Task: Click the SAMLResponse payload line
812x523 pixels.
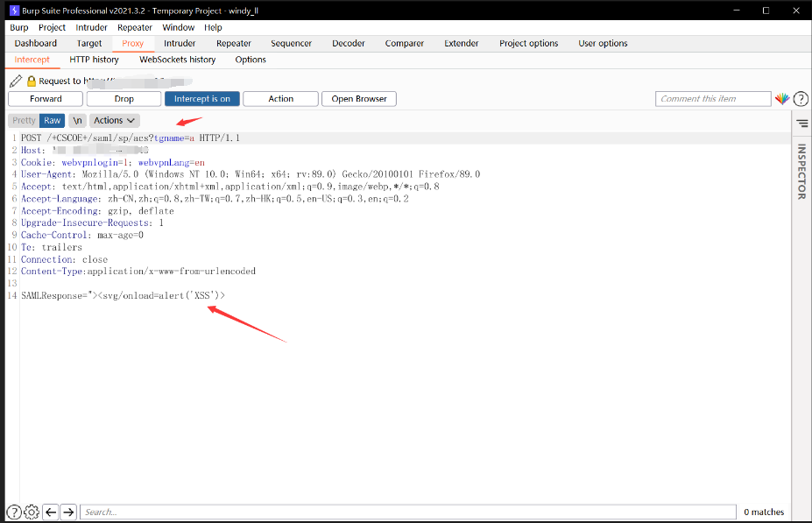Action: pyautogui.click(x=124, y=296)
